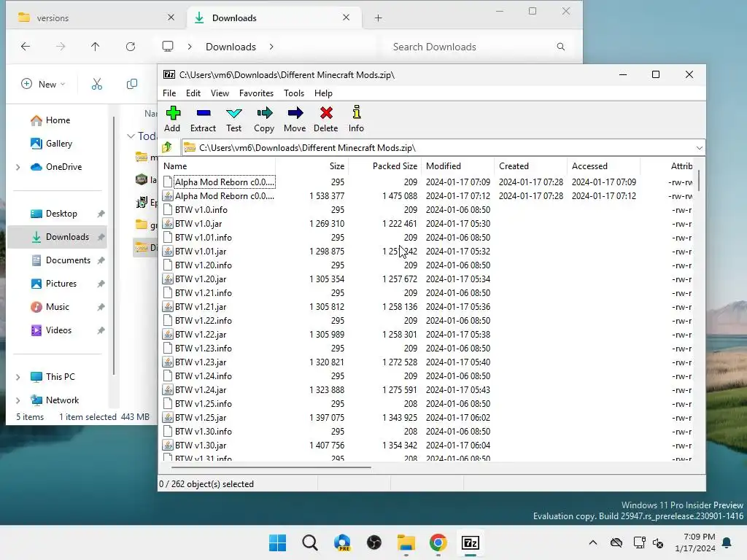Click the Downloads breadcrumb chevron
Viewport: 747px width, 560px height.
pyautogui.click(x=271, y=47)
